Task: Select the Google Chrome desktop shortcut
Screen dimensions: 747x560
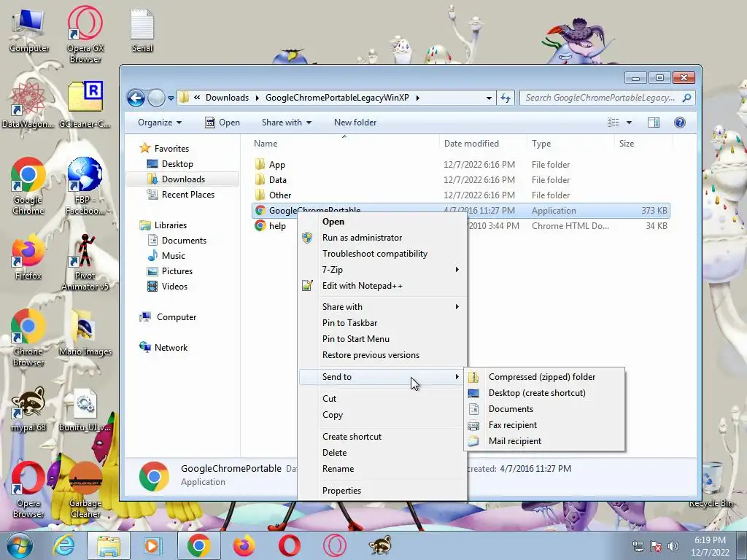Action: [x=28, y=186]
